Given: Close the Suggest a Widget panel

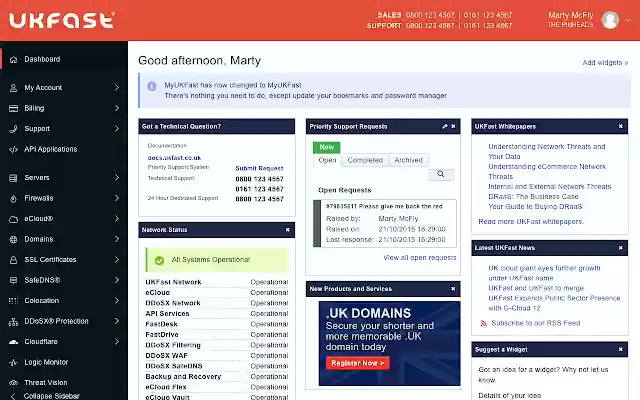Looking at the screenshot, I should pyautogui.click(x=620, y=349).
